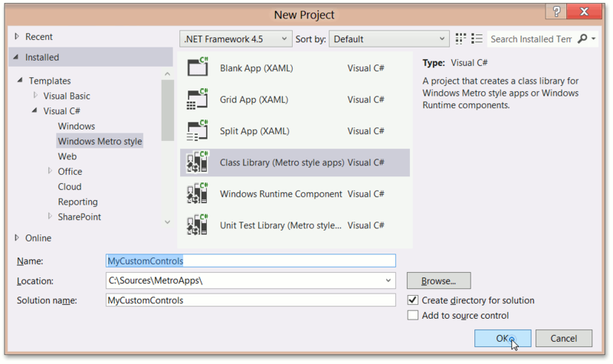
Task: Select Windows Metro style tree item
Action: [x=100, y=141]
